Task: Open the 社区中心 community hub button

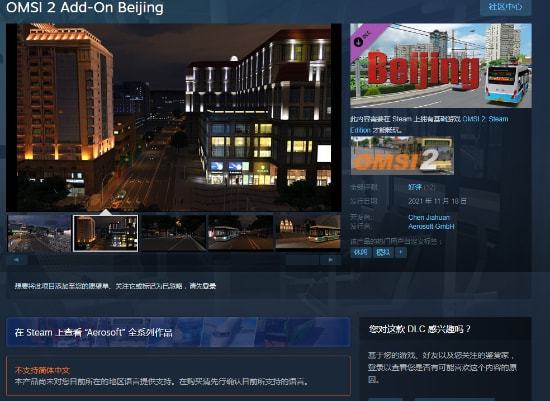Action: (x=505, y=7)
